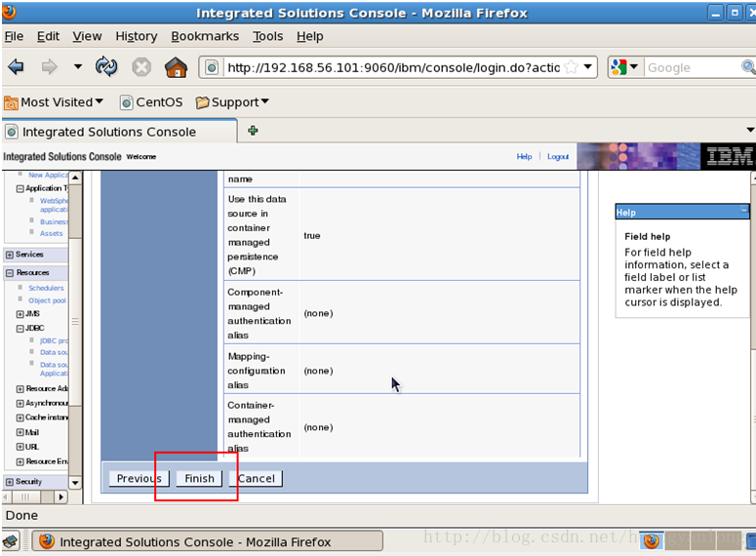Open the CentOS bookmark
The image size is (756, 556).
[x=151, y=102]
